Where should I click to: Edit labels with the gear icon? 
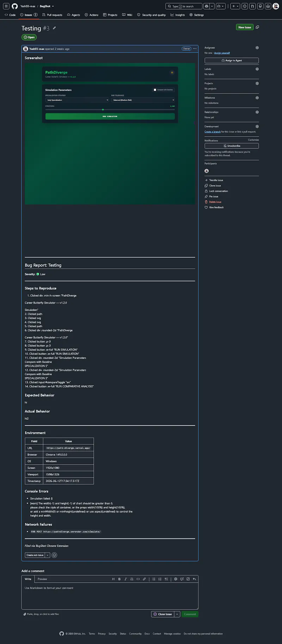257,69
